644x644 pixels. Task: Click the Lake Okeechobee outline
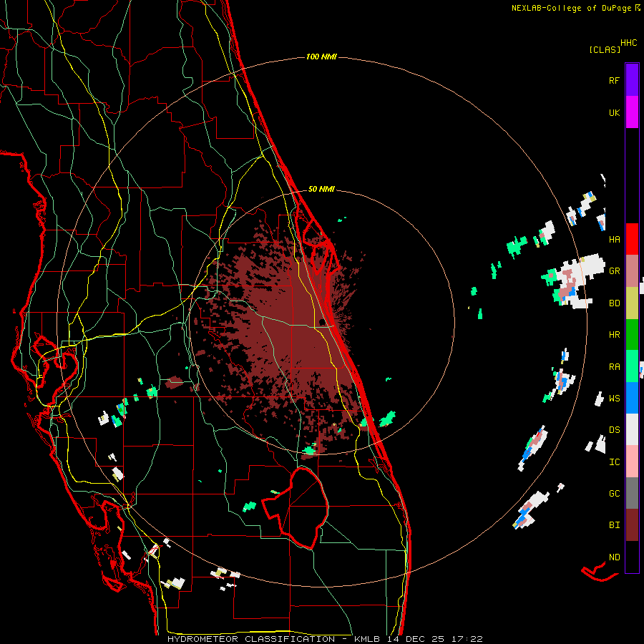[296, 507]
